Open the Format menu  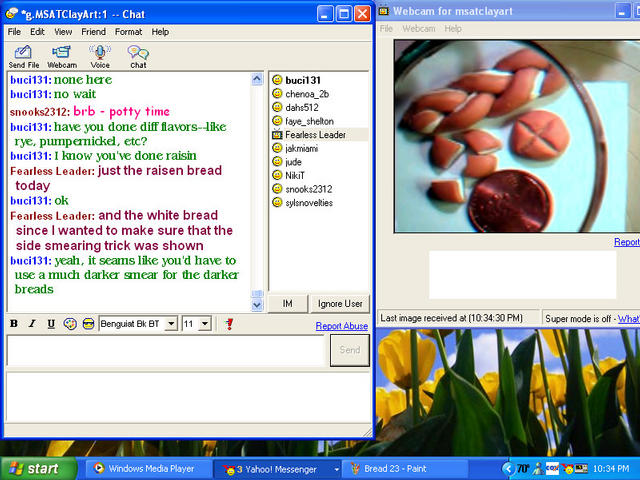click(128, 32)
